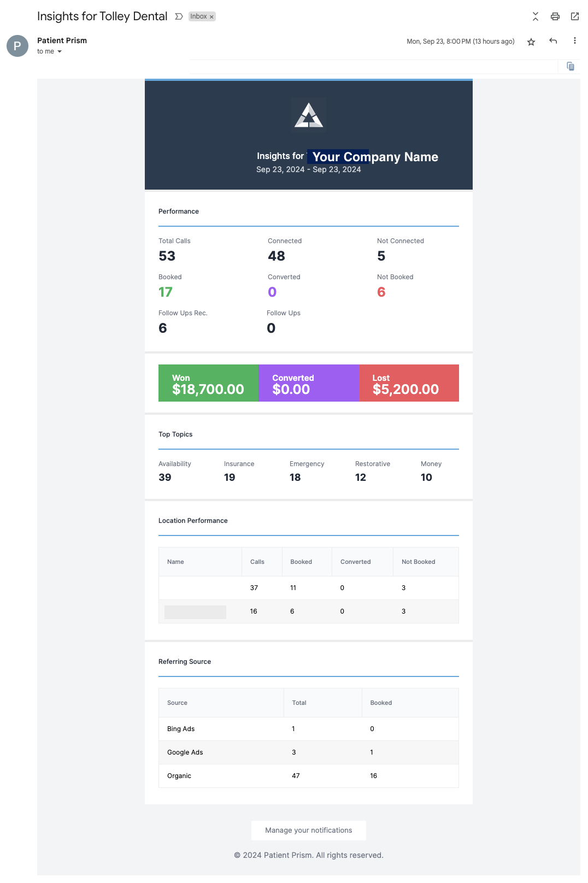The image size is (588, 883).
Task: Click the Top Topics section heading
Action: pyautogui.click(x=175, y=434)
